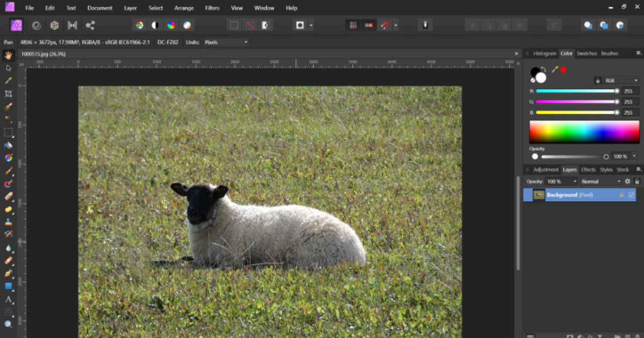
Task: Select the Color Picker tool
Action: pyautogui.click(x=8, y=81)
